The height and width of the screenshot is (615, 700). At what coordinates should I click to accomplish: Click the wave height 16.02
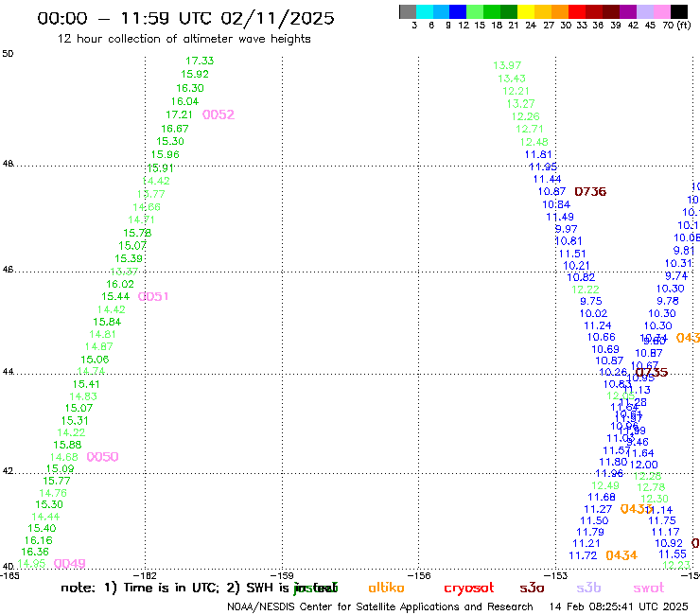pos(119,284)
